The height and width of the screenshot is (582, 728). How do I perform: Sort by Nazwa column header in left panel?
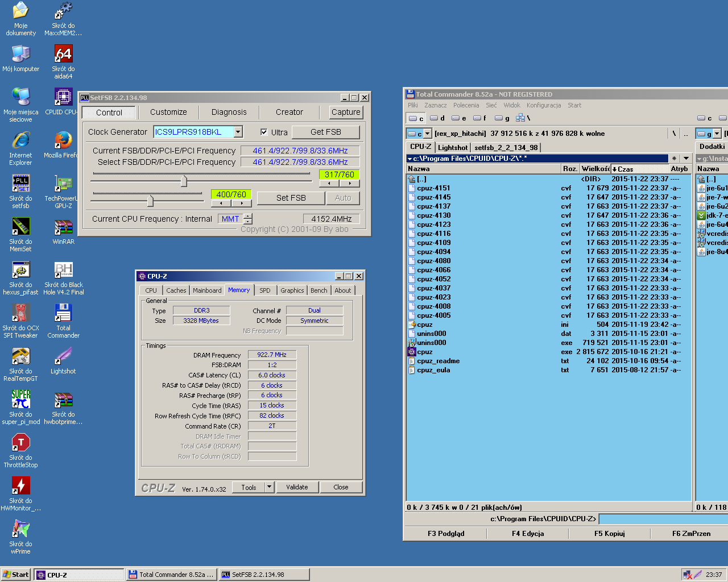point(483,169)
